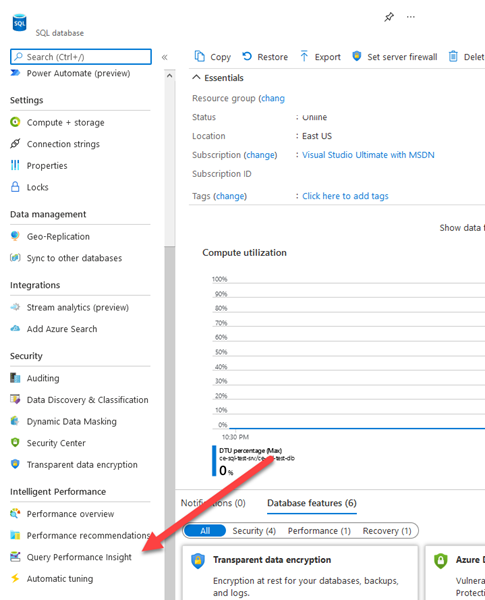485x600 pixels.
Task: Open Set server firewall
Action: tap(395, 57)
